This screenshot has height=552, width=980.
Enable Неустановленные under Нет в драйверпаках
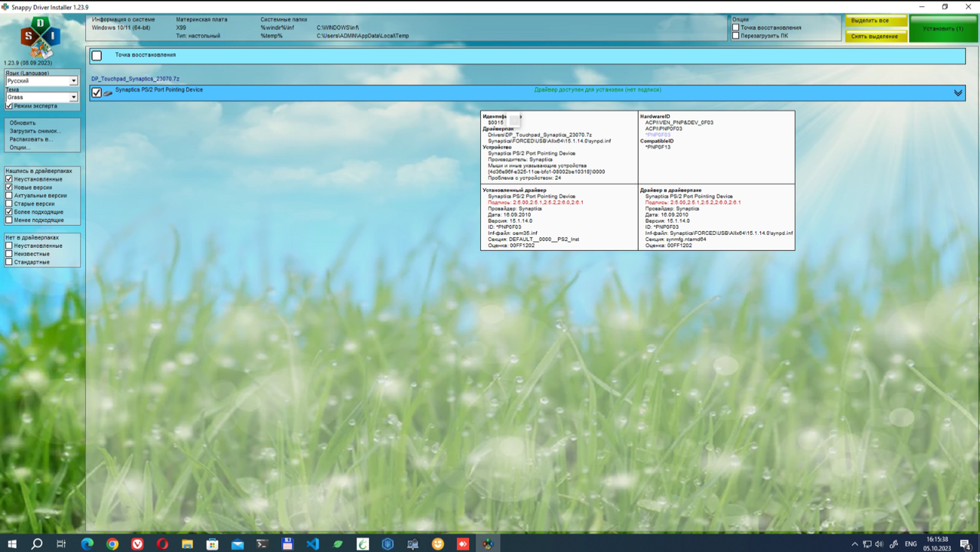click(x=8, y=246)
